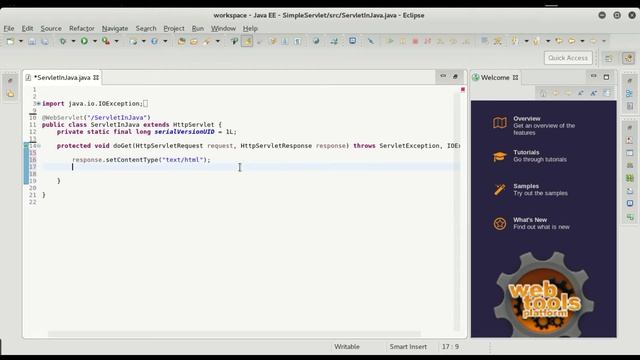The height and width of the screenshot is (360, 640).
Task: Open the Search dropdown arrow
Action: pos(218,41)
